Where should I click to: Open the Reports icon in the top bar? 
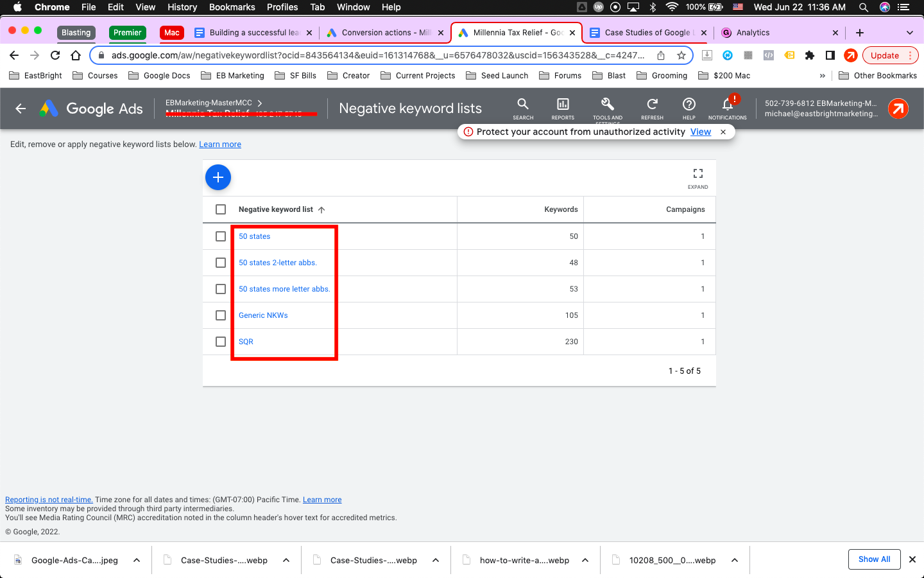[x=563, y=108]
